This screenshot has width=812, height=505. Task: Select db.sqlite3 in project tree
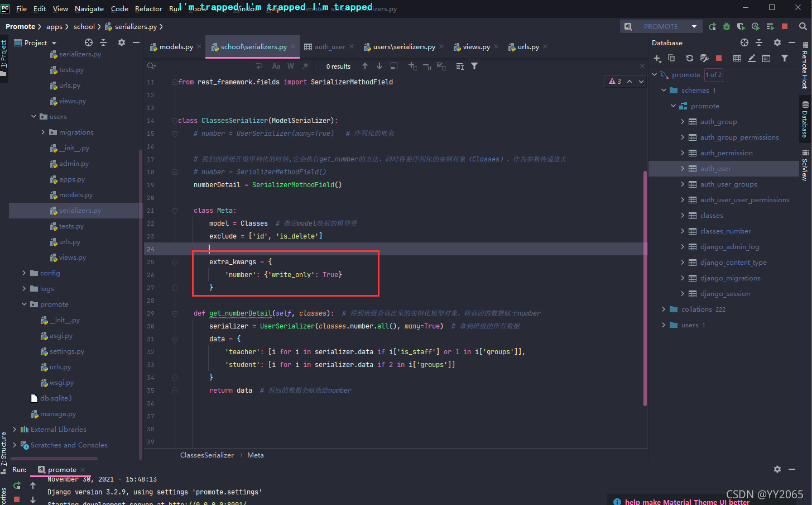pos(56,398)
